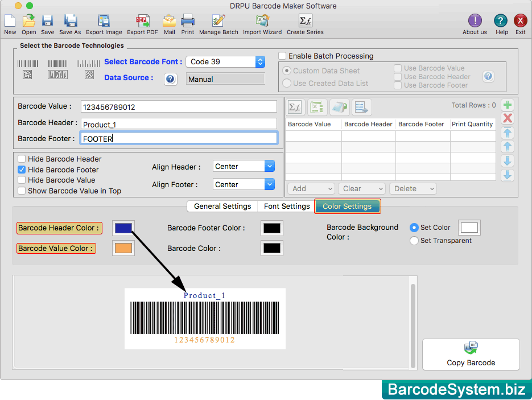Click barcode preview scrollbar
Screen dimensions: 532x400
(x=413, y=325)
